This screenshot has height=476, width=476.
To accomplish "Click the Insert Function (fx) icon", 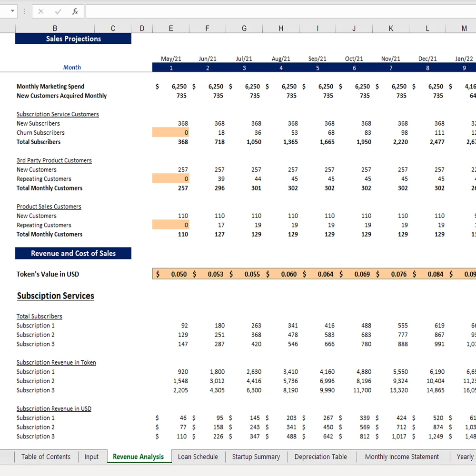I will [x=75, y=11].
